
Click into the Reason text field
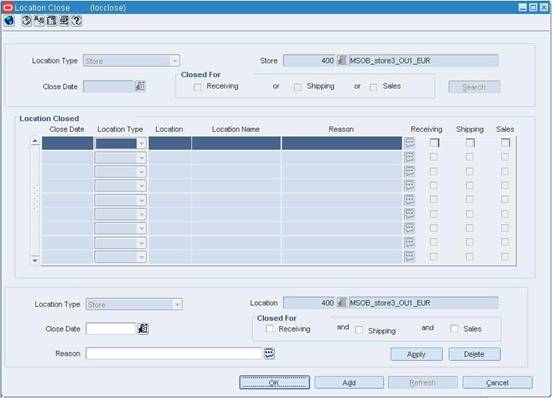tap(174, 353)
